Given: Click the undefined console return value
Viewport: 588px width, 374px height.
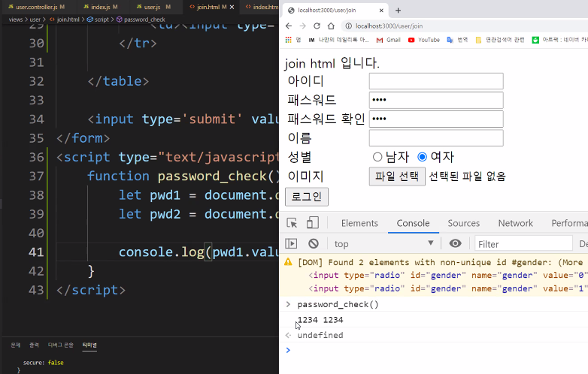Looking at the screenshot, I should coord(320,335).
